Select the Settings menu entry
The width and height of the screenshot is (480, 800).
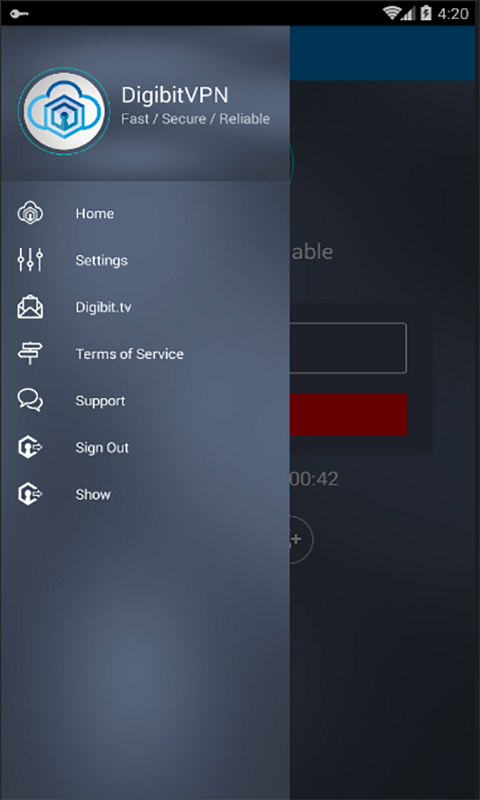pos(145,260)
